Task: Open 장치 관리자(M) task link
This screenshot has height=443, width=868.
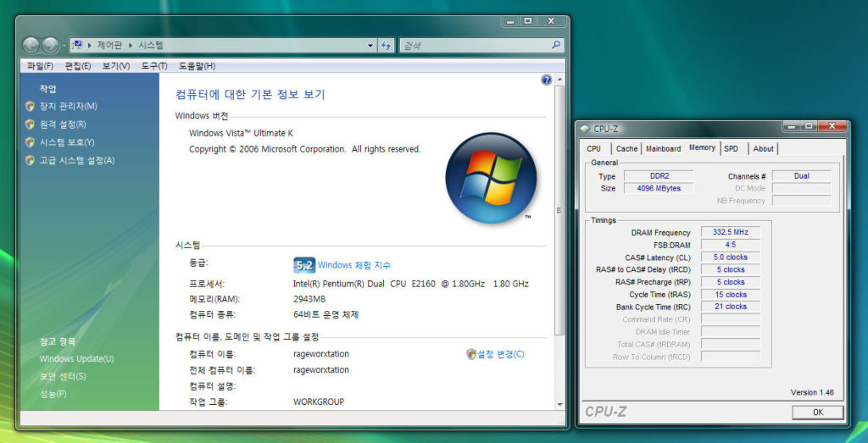Action: point(68,106)
